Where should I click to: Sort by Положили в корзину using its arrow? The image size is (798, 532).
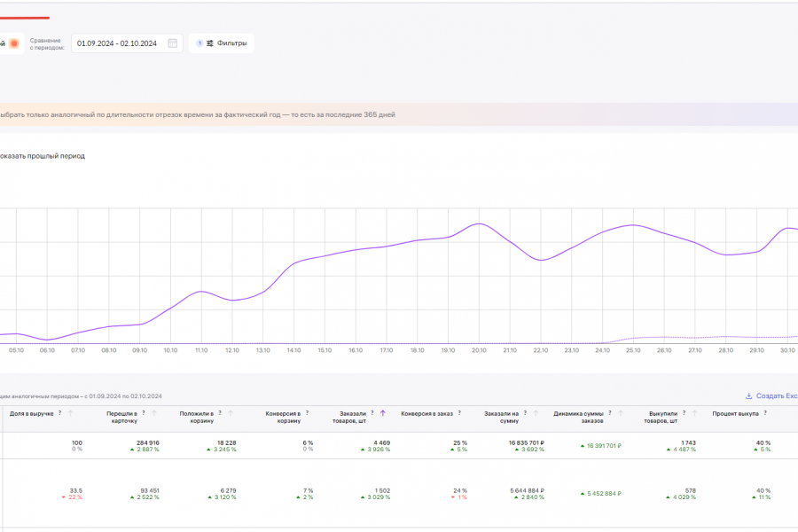(x=231, y=413)
